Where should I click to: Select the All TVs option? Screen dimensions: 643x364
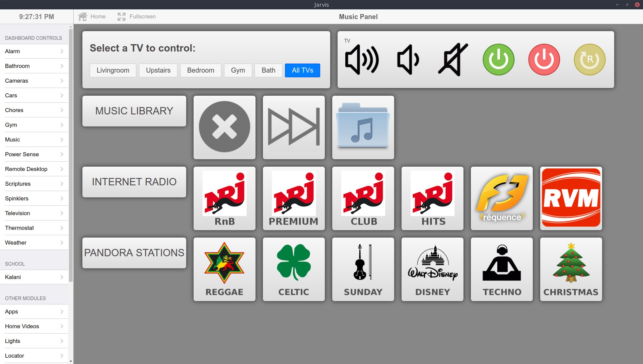click(x=302, y=70)
